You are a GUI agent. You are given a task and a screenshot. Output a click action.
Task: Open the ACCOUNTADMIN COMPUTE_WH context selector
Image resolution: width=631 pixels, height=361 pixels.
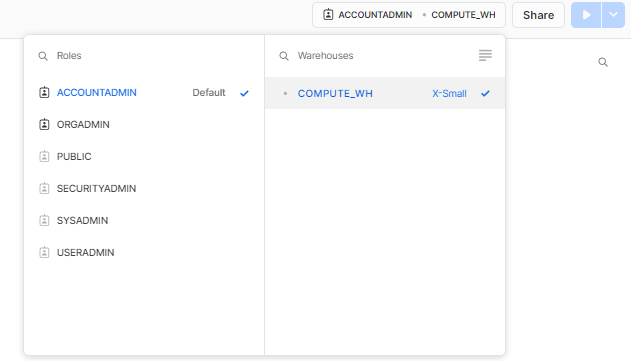click(409, 15)
